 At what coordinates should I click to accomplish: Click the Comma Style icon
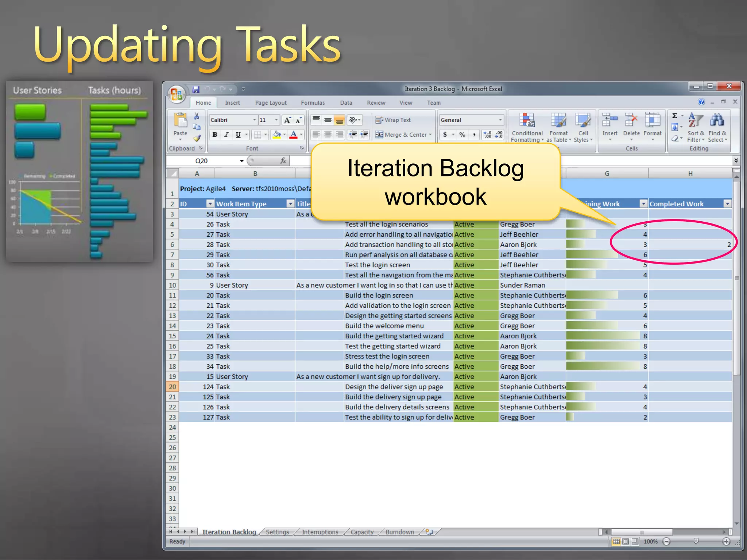coord(474,135)
